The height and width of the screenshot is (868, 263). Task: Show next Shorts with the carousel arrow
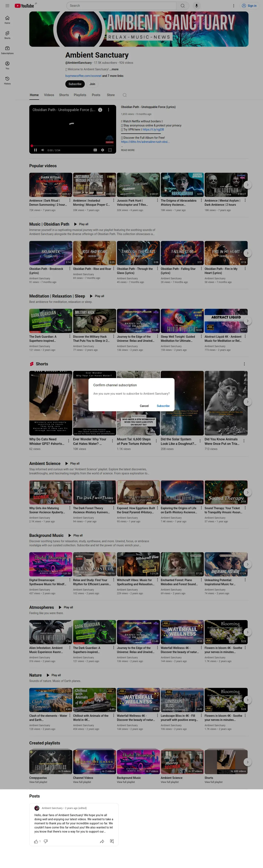247,402
